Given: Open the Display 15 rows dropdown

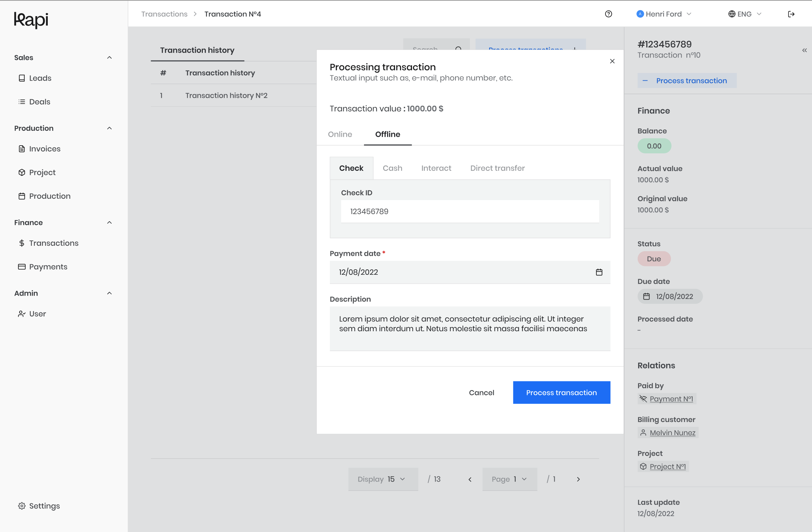Looking at the screenshot, I should (383, 479).
